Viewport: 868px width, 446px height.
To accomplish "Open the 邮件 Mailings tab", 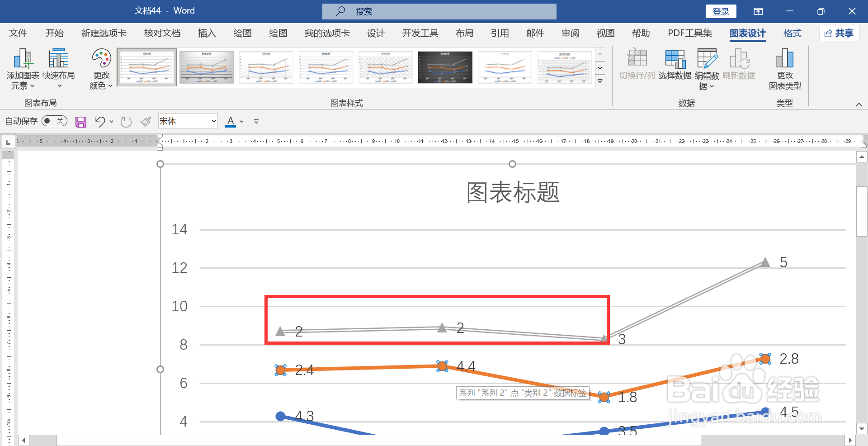I will pyautogui.click(x=535, y=33).
